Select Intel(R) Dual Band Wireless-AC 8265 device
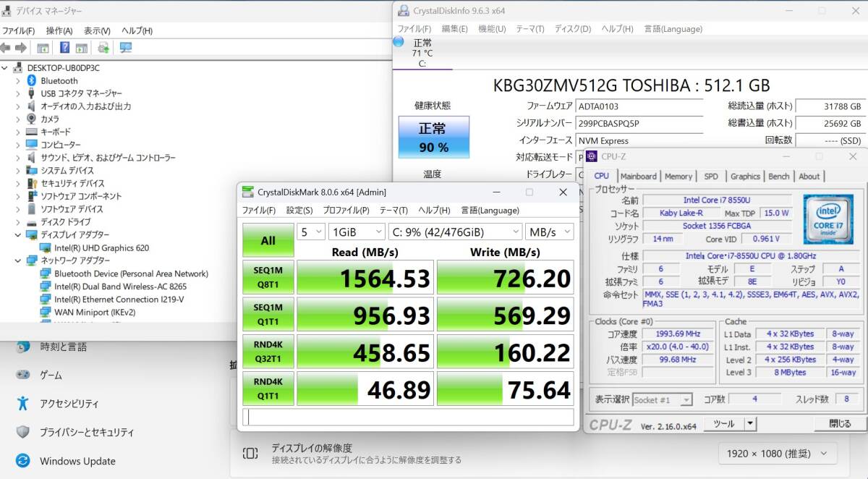868x479 pixels. pyautogui.click(x=120, y=287)
